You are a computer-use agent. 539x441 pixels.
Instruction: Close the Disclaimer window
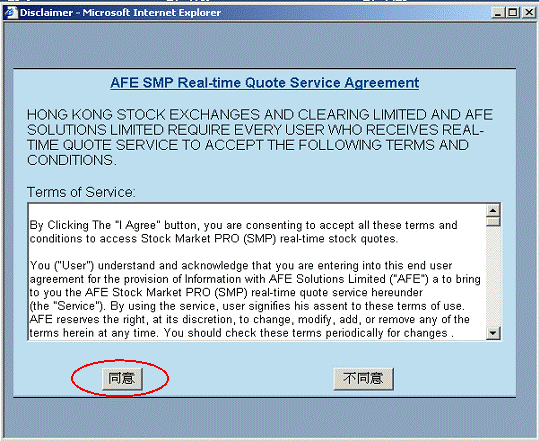(528, 13)
